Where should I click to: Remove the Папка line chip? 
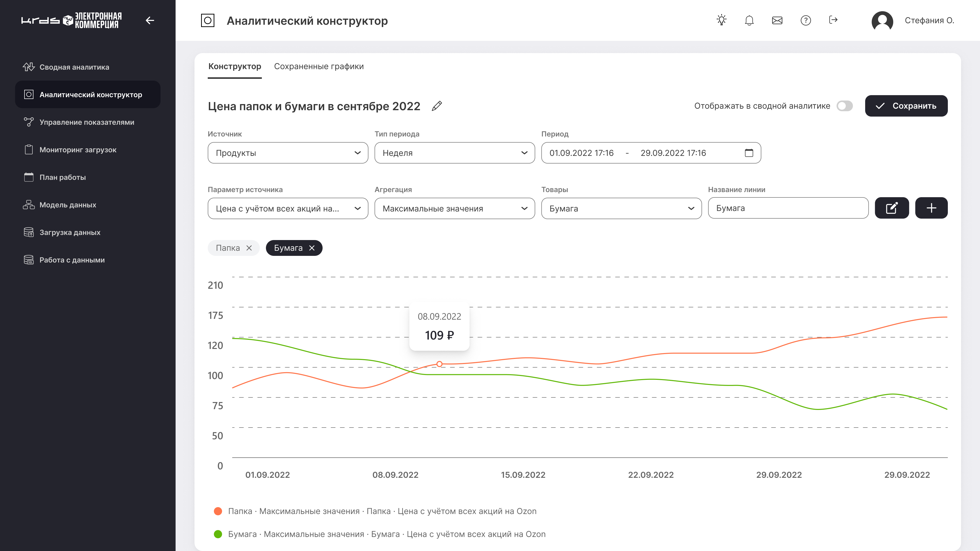point(249,248)
